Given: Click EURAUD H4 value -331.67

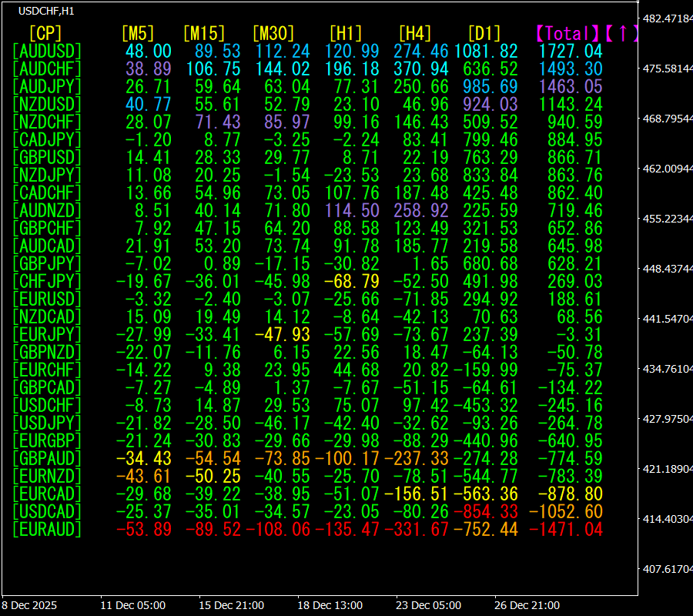Looking at the screenshot, I should pyautogui.click(x=417, y=529).
